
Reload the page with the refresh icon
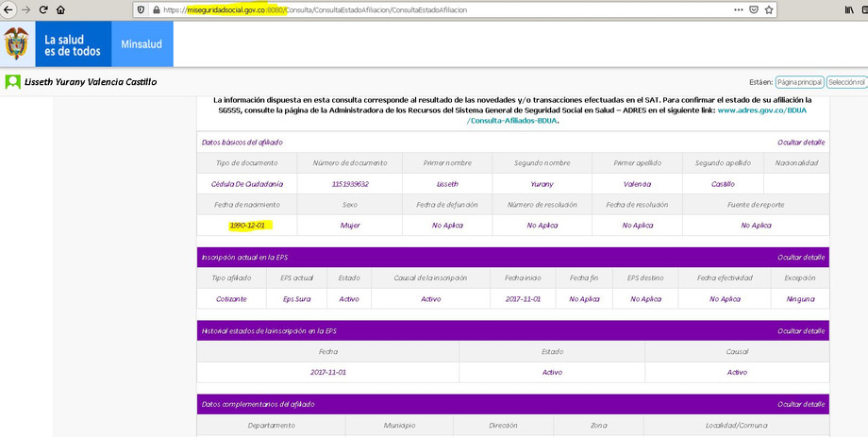point(43,9)
